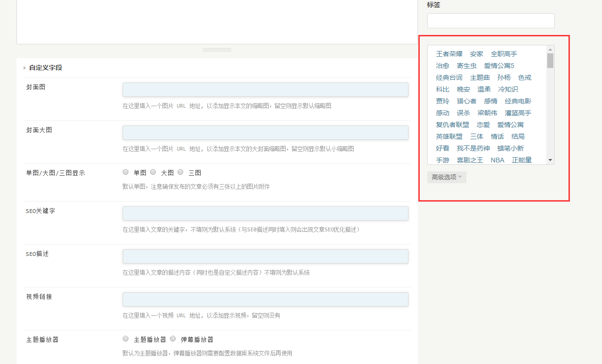Screen dimensions: 602x364
Task: Add the 复仇者联盟 tag
Action: (452, 125)
